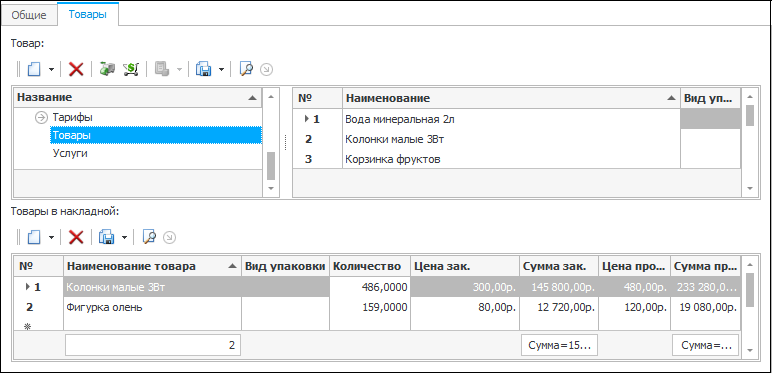
Task: Click the Вид уп... column header
Action: (710, 98)
